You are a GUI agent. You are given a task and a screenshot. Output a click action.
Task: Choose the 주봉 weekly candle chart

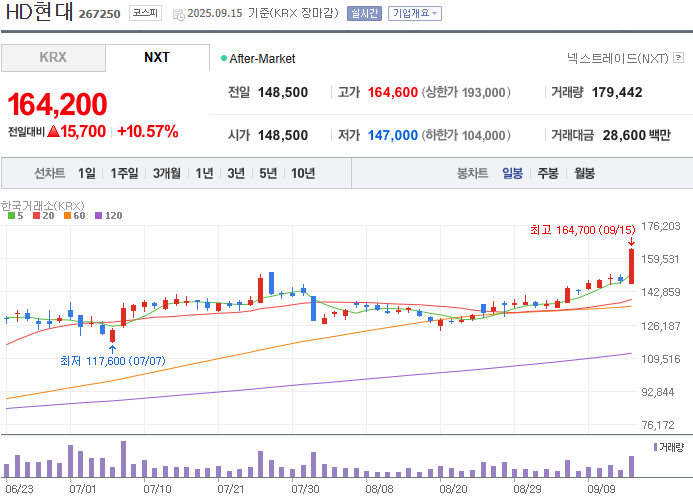point(548,173)
